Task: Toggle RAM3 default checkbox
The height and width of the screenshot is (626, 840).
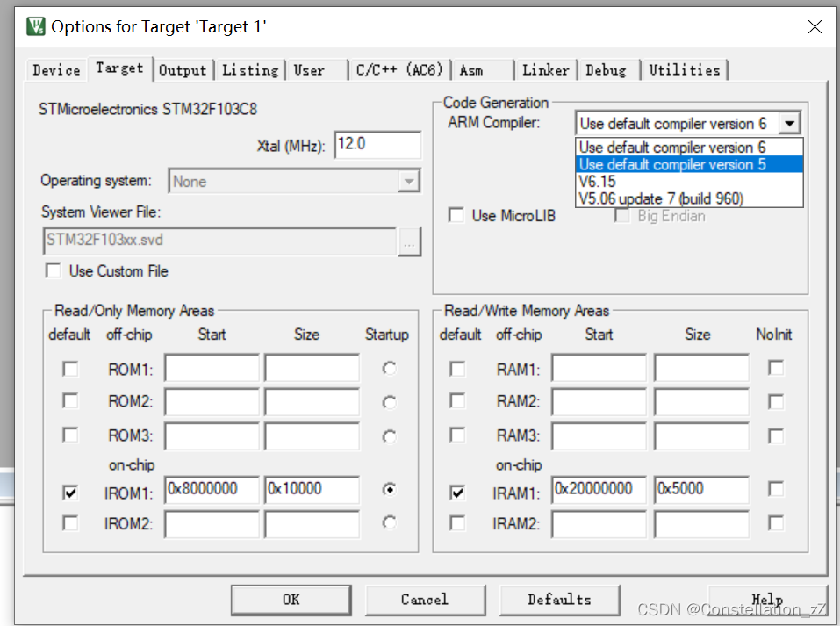Action: tap(457, 435)
